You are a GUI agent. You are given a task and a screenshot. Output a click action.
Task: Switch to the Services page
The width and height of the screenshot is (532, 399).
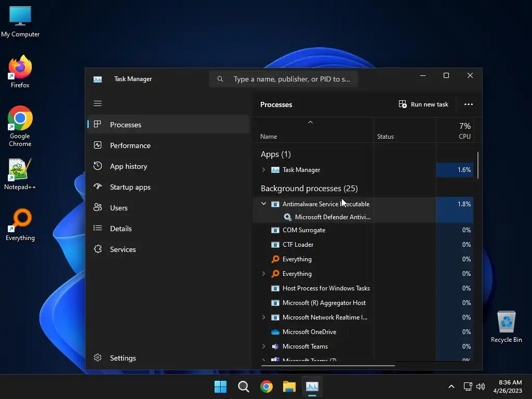click(169, 249)
